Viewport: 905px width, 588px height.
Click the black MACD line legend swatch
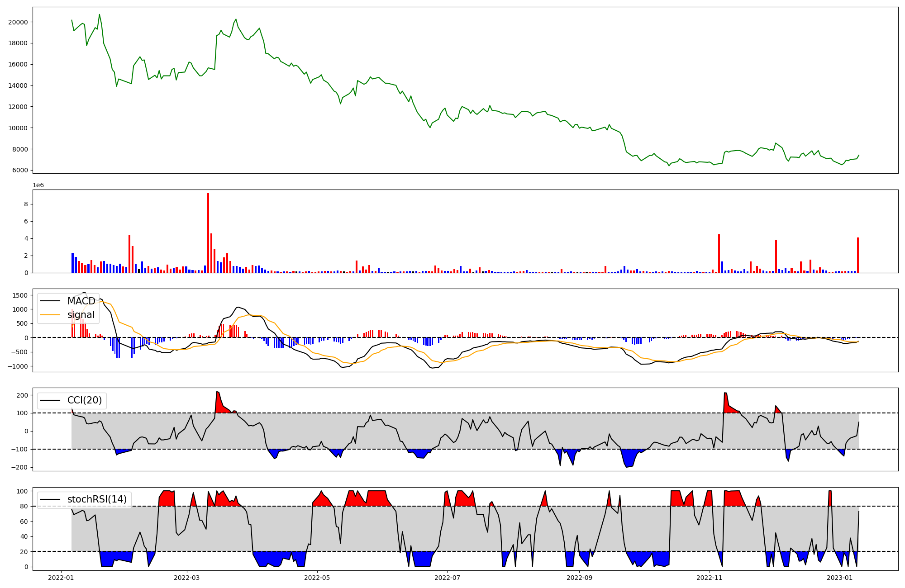click(x=50, y=301)
